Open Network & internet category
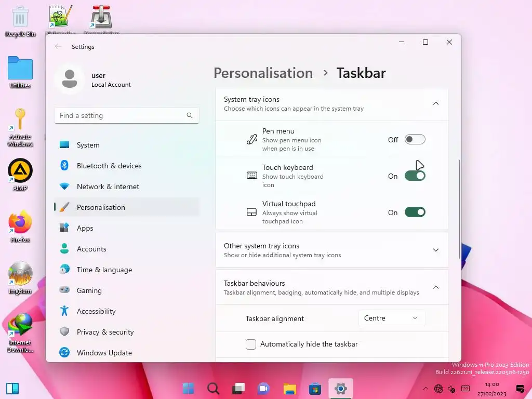Viewport: 532px width, 399px height. pos(127,187)
